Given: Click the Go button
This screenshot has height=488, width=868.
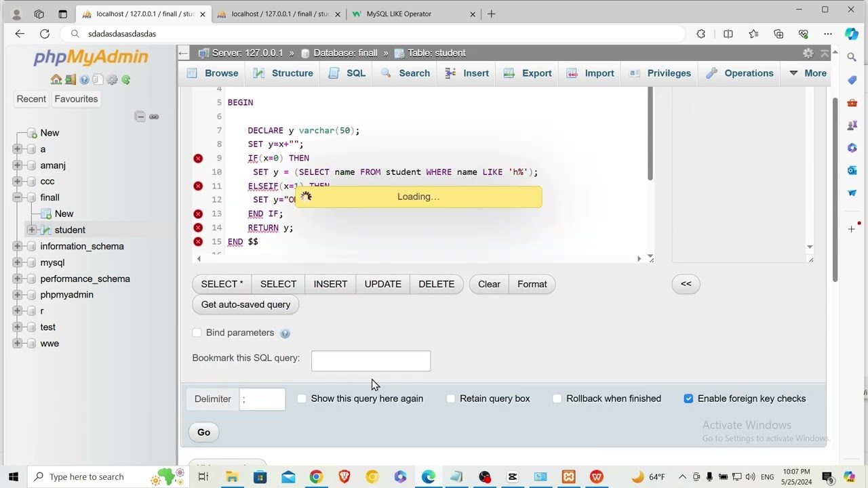Looking at the screenshot, I should pos(203,432).
